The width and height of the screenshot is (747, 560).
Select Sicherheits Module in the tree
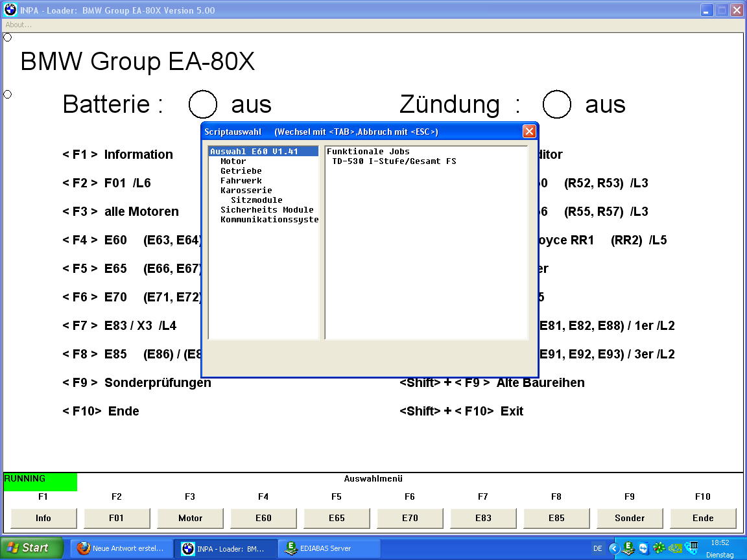(x=267, y=210)
